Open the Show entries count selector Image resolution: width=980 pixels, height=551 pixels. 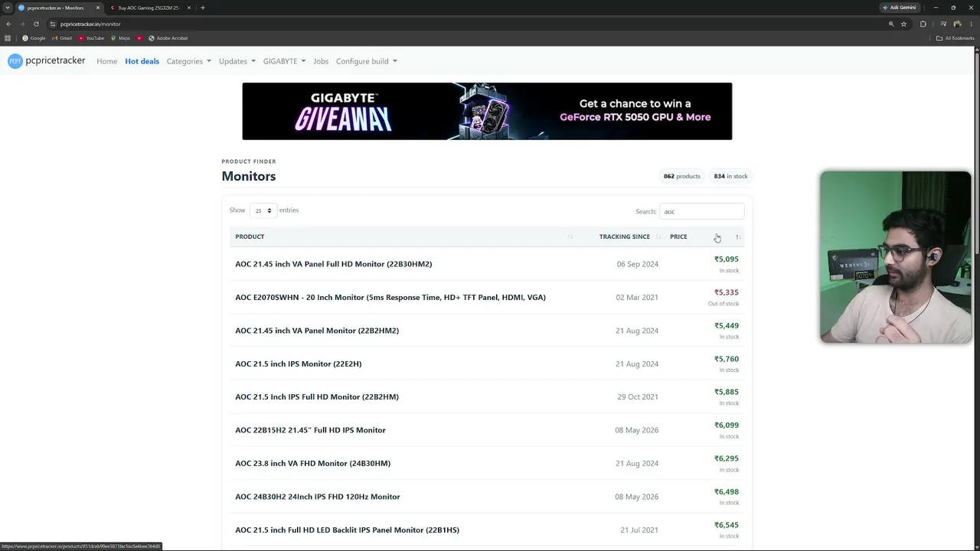[x=263, y=210]
